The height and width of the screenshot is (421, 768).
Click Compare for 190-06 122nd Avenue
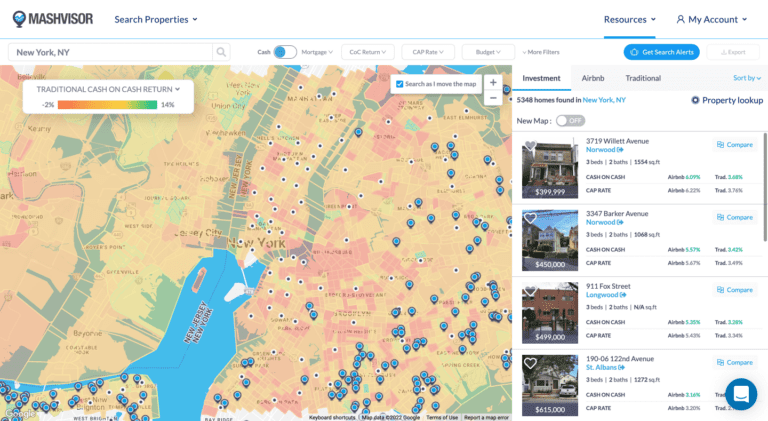(735, 362)
